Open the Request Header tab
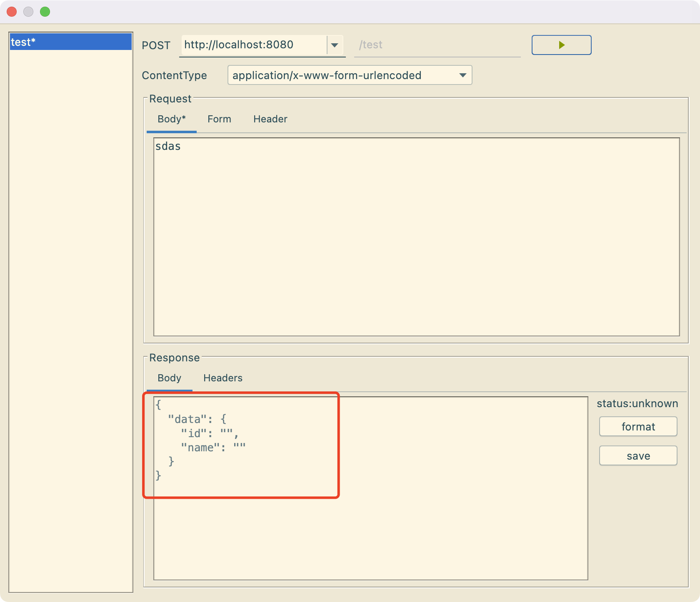 270,119
